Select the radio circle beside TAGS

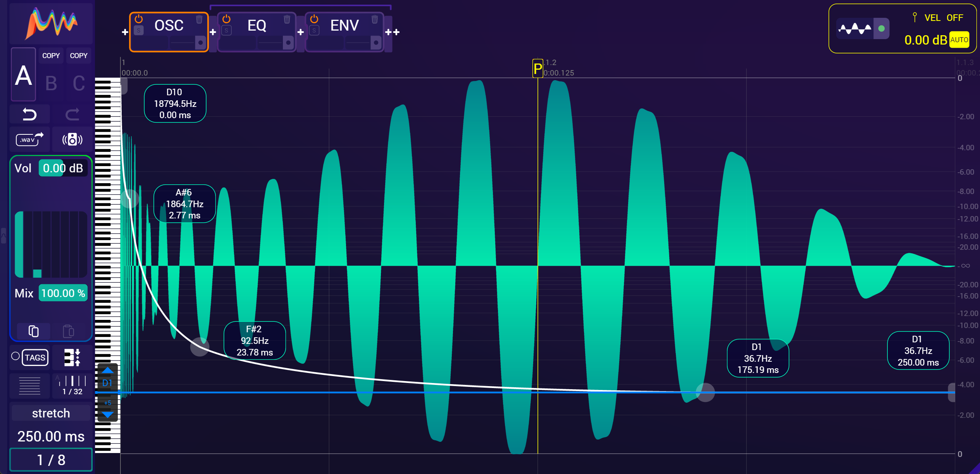coord(16,356)
